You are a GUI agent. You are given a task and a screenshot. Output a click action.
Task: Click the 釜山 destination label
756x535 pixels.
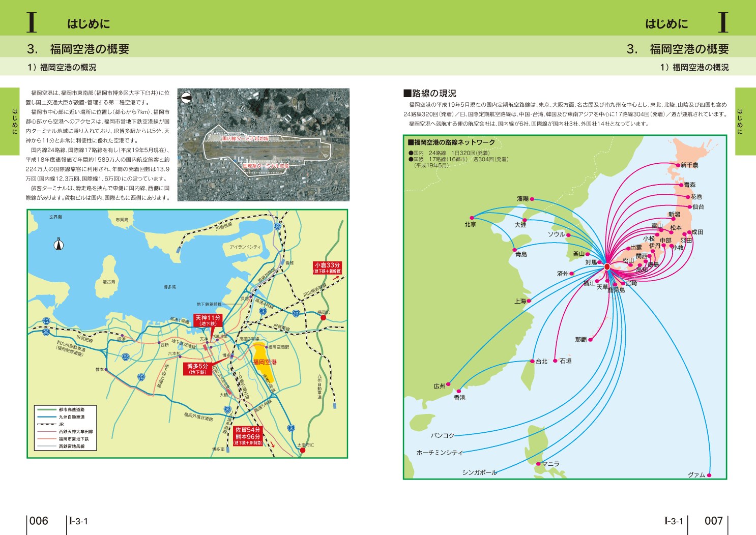(x=579, y=254)
